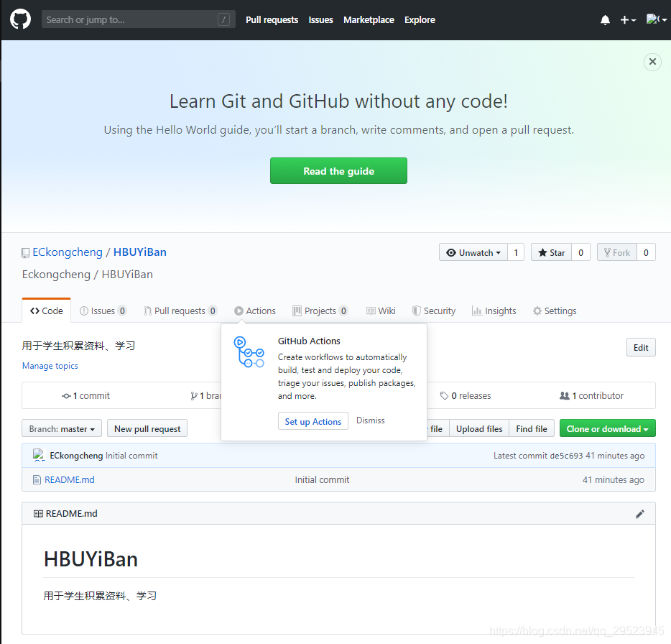Close the Learn Git banner
Image resolution: width=671 pixels, height=644 pixels.
[x=652, y=62]
